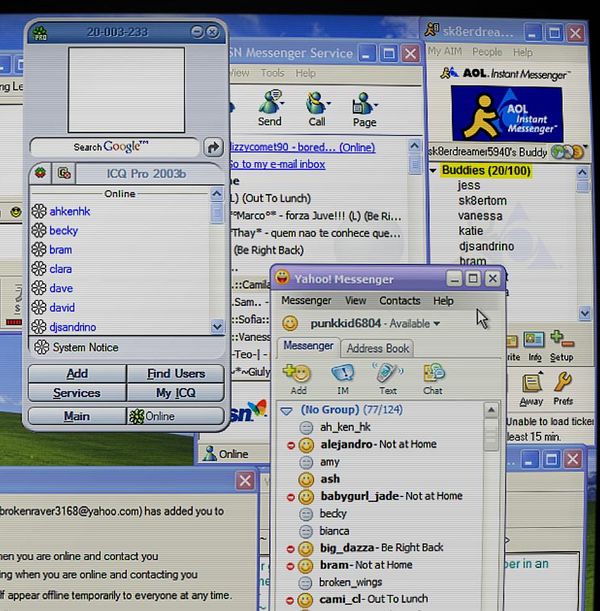Viewport: 600px width, 611px height.
Task: Select broken_wings in the Yahoo contact list
Action: click(x=350, y=582)
